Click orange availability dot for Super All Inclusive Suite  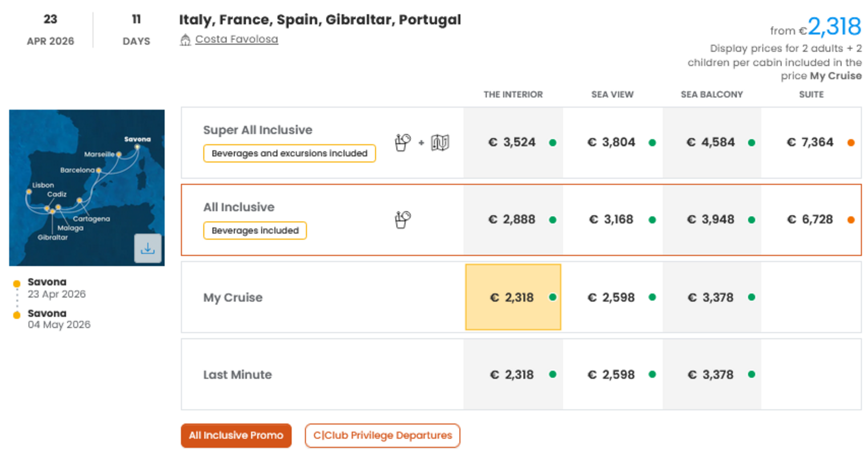(x=850, y=142)
